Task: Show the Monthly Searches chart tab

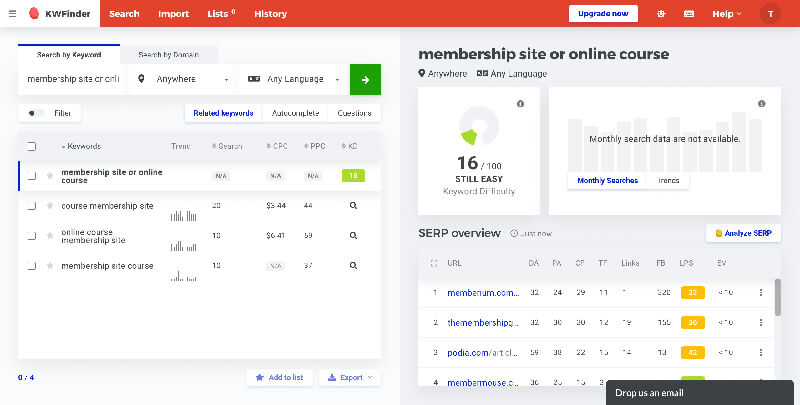Action: tap(607, 181)
